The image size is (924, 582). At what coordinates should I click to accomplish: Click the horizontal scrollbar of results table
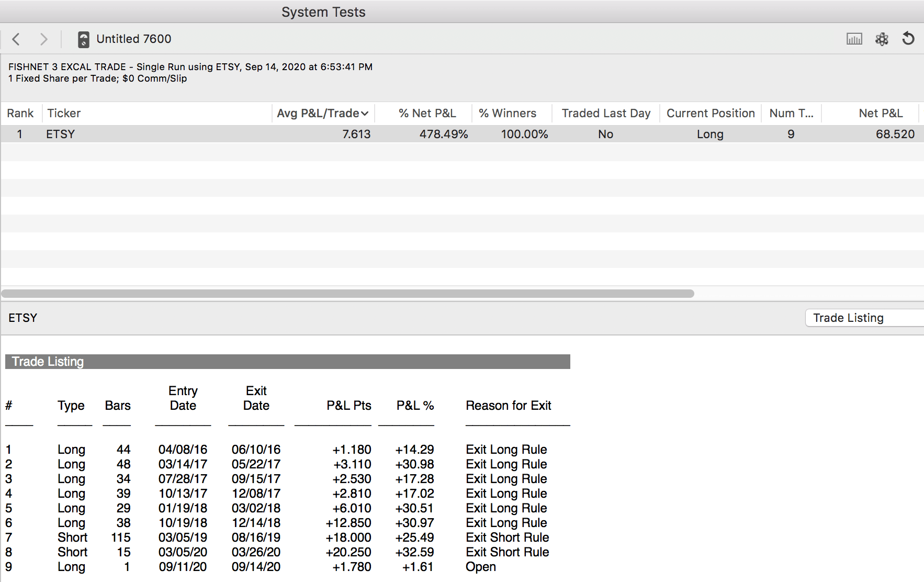(348, 294)
